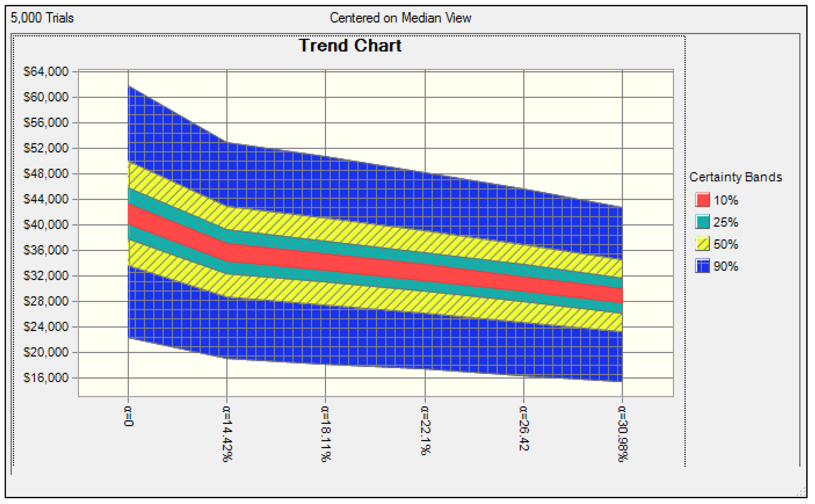Viewport: 815px width, 504px height.
Task: Click the window resize grip corner
Action: 802,492
